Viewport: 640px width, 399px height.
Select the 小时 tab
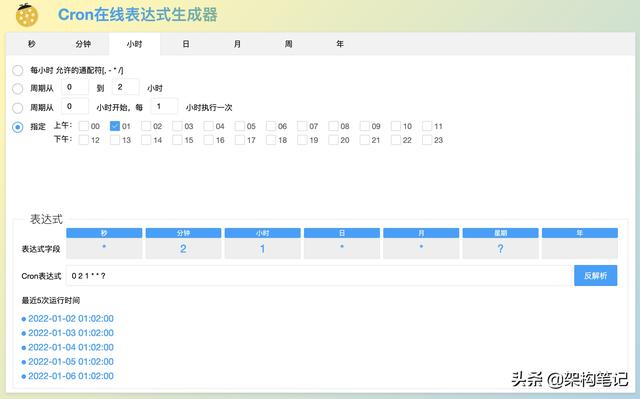coord(134,44)
